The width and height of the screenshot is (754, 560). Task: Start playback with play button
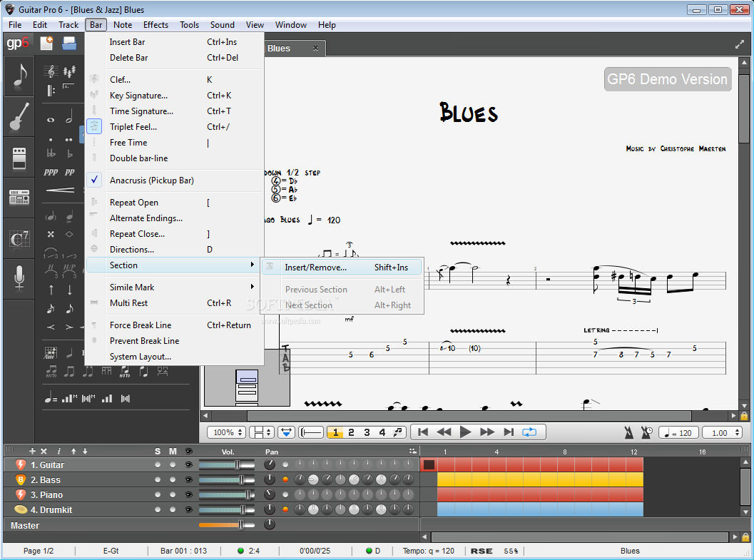(465, 432)
